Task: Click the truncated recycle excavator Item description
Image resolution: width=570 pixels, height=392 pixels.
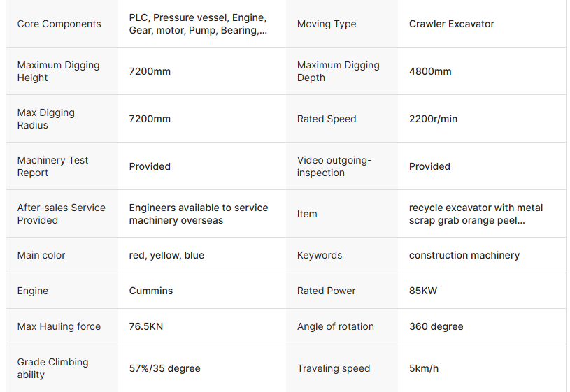Action: [476, 214]
